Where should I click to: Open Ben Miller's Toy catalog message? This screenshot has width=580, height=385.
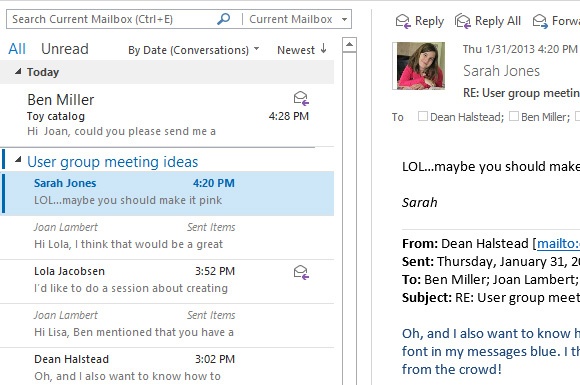pos(167,115)
